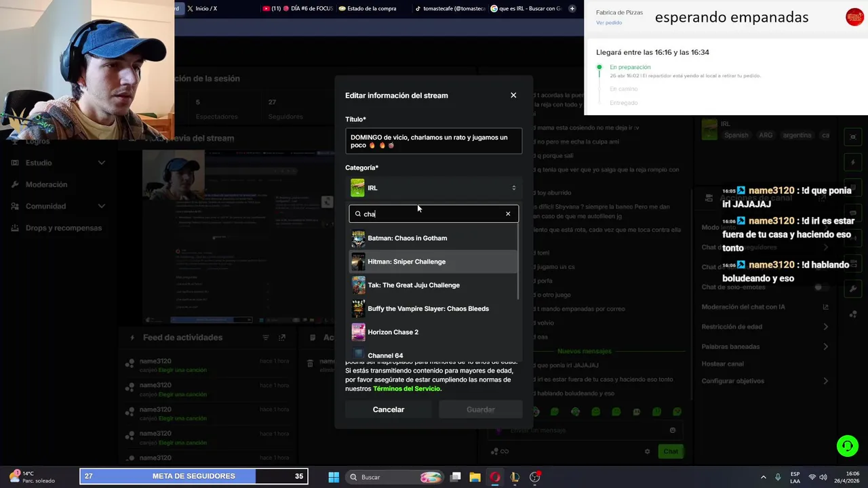Open volume control in system tray
Image resolution: width=868 pixels, height=488 pixels.
(x=823, y=477)
